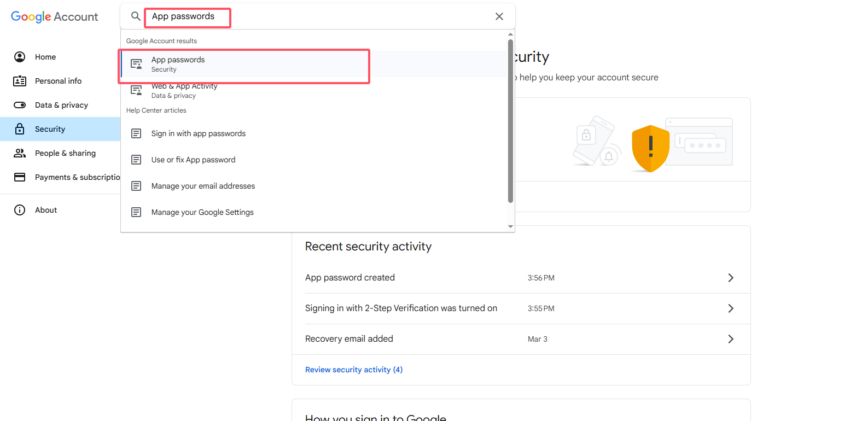Click the Google Account logo
The width and height of the screenshot is (868, 421).
pos(54,17)
